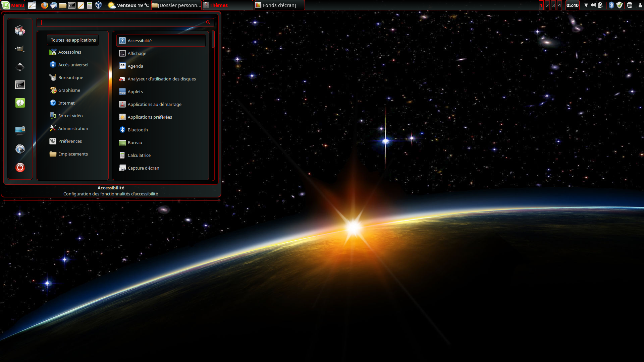Screen dimensions: 644x362
Task: Switch to workspace 4
Action: 559,5
